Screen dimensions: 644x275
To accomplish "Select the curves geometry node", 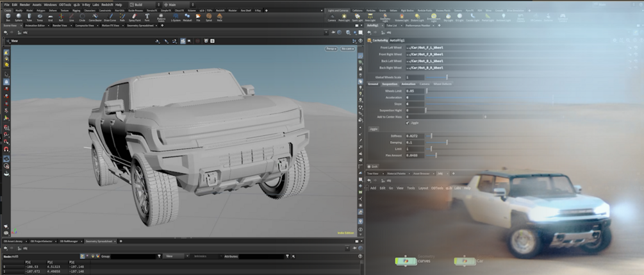I will [x=406, y=261].
